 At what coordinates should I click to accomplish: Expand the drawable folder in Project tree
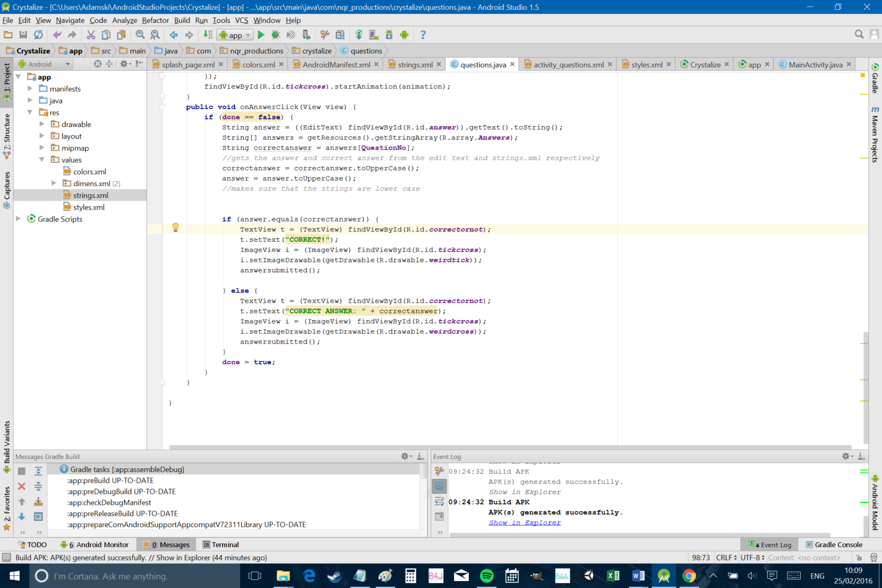click(41, 124)
